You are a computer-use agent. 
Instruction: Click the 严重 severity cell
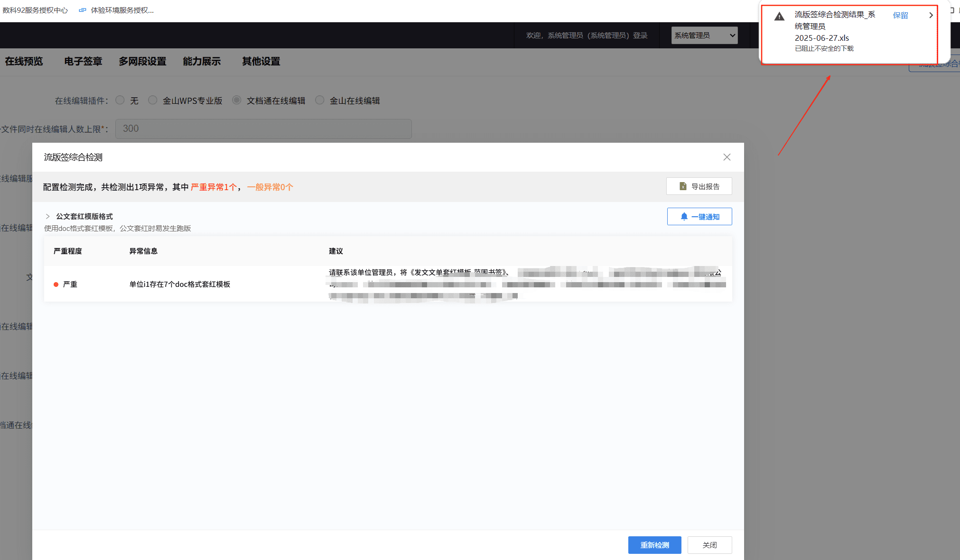[x=70, y=284]
